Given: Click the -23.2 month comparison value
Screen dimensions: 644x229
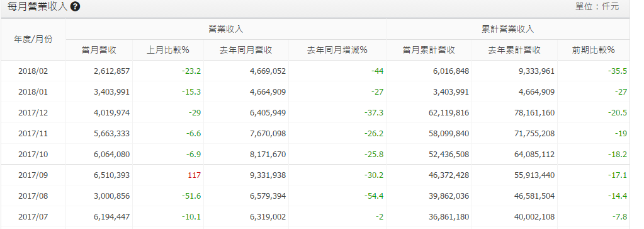Looking at the screenshot, I should pos(191,71).
